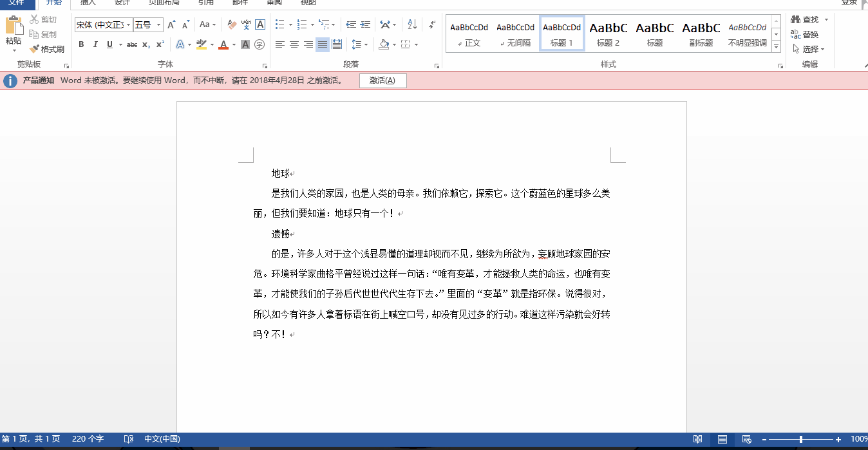
Task: Apply strikethrough formatting to text
Action: click(x=132, y=44)
